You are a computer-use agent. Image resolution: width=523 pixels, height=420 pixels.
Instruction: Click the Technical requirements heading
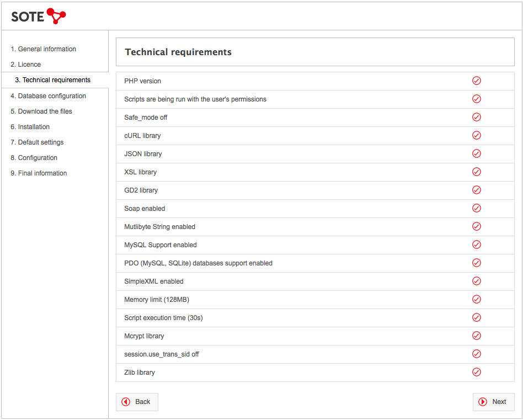pos(178,52)
